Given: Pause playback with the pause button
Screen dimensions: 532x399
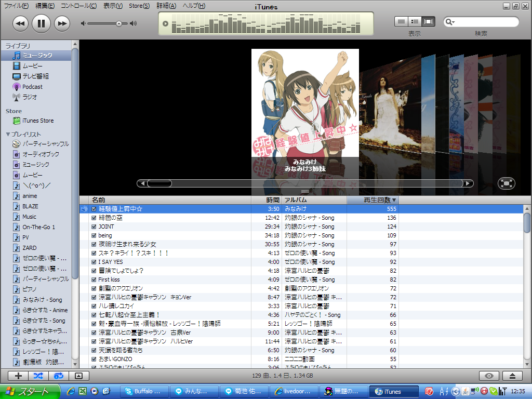Looking at the screenshot, I should (41, 23).
